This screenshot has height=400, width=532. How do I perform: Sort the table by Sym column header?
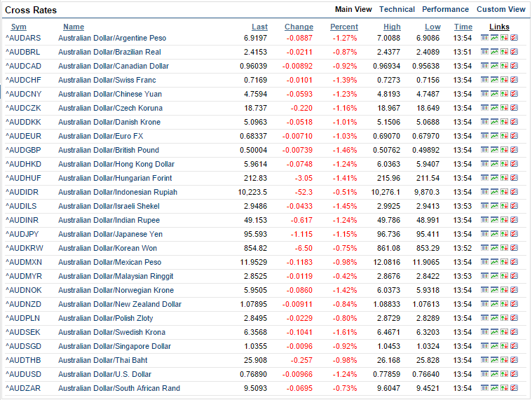(x=18, y=27)
